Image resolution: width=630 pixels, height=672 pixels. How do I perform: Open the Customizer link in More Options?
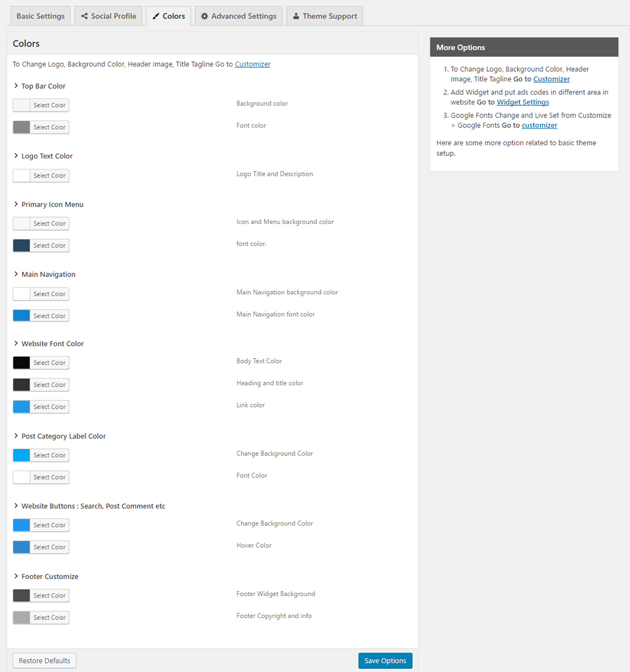[x=551, y=79]
